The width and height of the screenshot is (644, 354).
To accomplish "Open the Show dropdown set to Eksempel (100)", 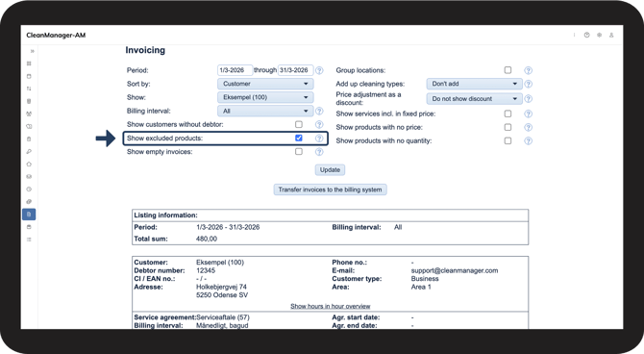I will pyautogui.click(x=265, y=97).
